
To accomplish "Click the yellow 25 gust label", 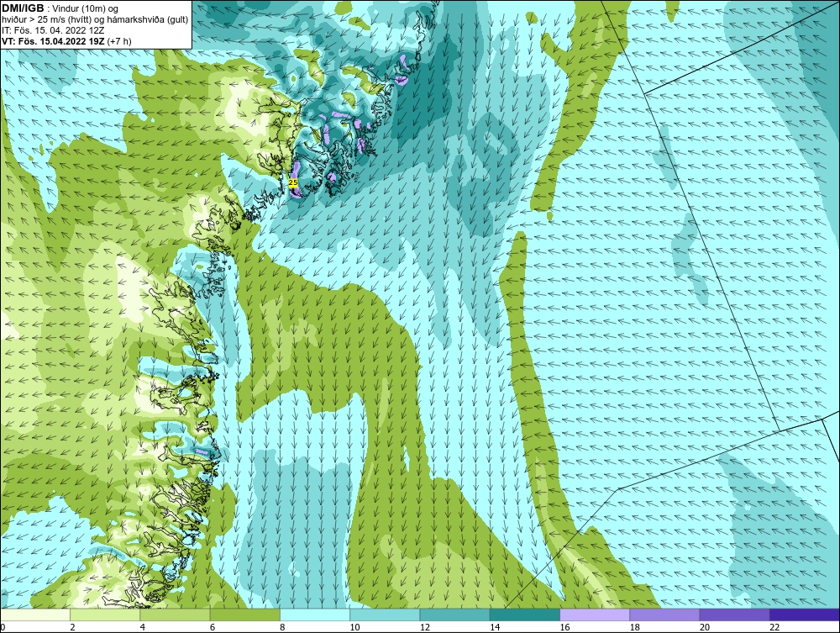I will [293, 182].
